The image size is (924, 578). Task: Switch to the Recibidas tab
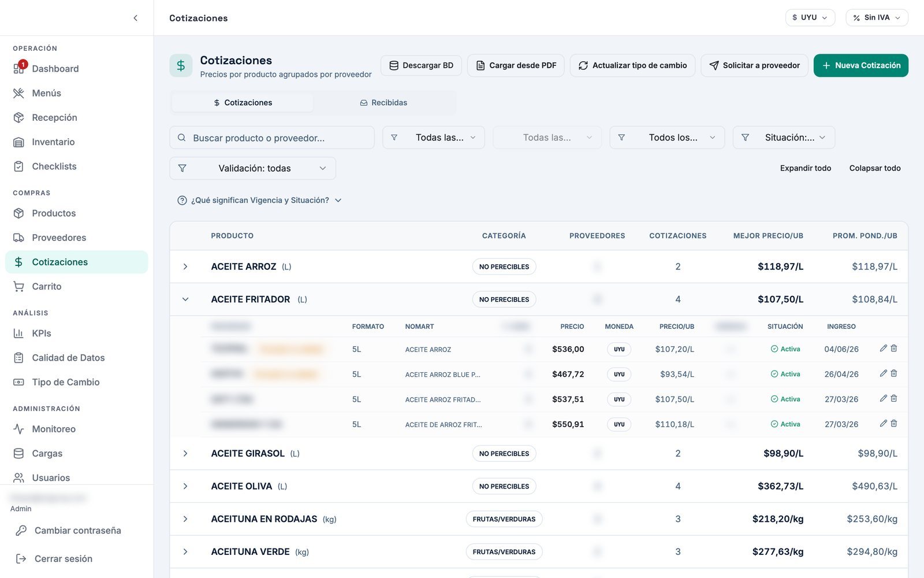click(383, 103)
